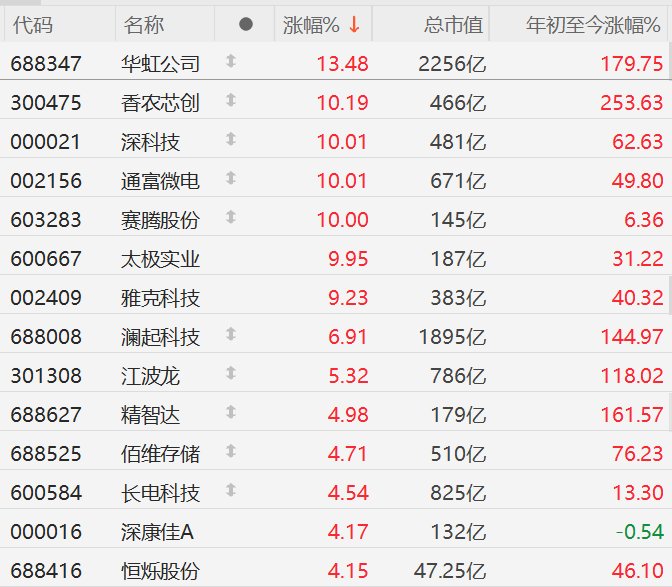Click the 6.36 year-to-date value
Screen dimensions: 672x587
coord(644,220)
